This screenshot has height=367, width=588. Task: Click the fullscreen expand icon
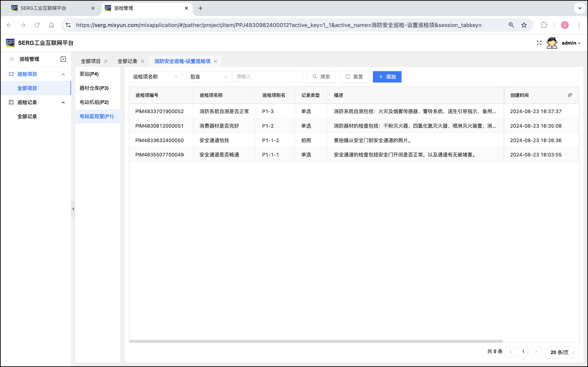click(x=539, y=43)
